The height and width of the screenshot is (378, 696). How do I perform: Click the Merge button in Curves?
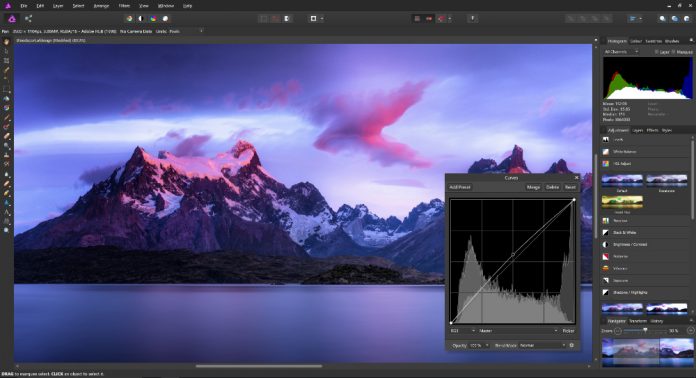click(x=533, y=187)
